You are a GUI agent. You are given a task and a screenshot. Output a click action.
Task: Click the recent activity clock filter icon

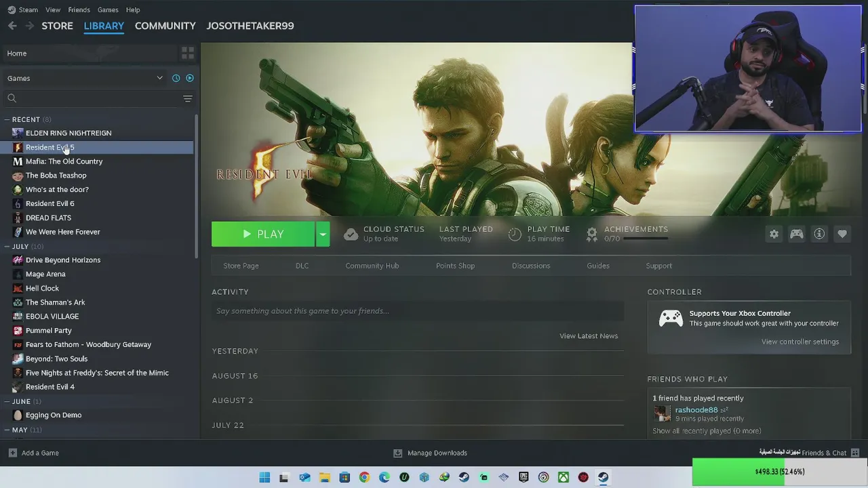point(176,78)
